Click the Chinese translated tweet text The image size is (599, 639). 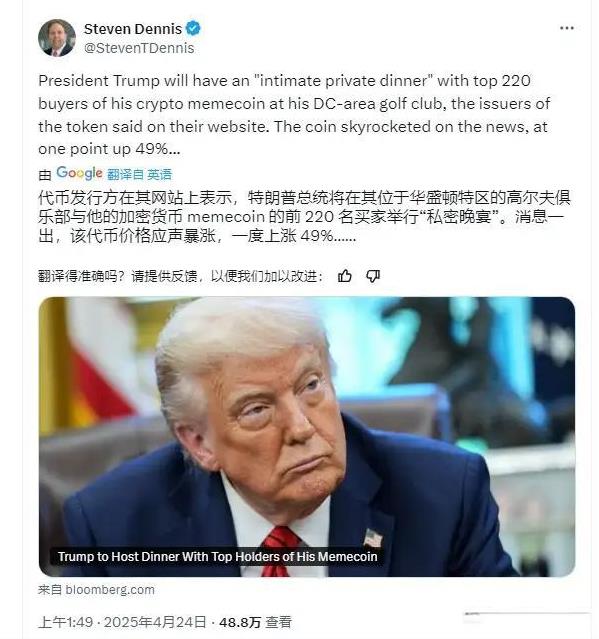click(x=304, y=216)
